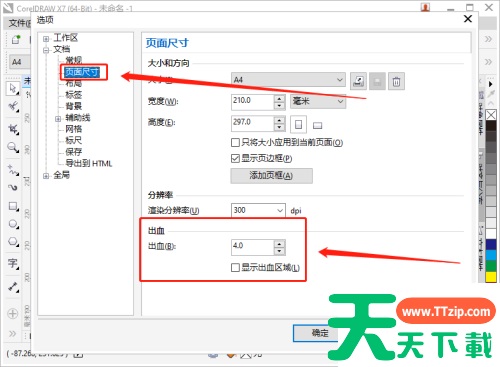Choose landscape page orientation icon
Image resolution: width=500 pixels, height=367 pixels.
point(318,125)
